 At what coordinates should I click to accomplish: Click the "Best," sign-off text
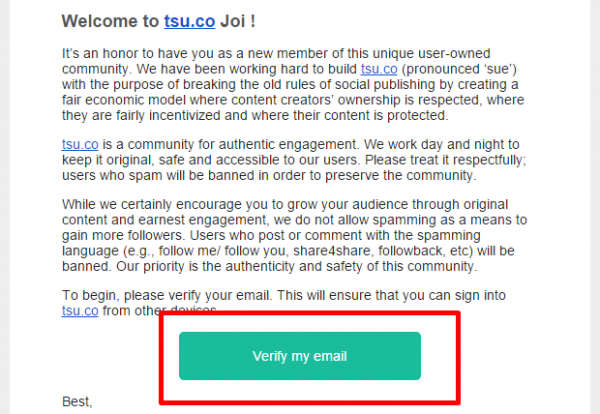pos(77,402)
